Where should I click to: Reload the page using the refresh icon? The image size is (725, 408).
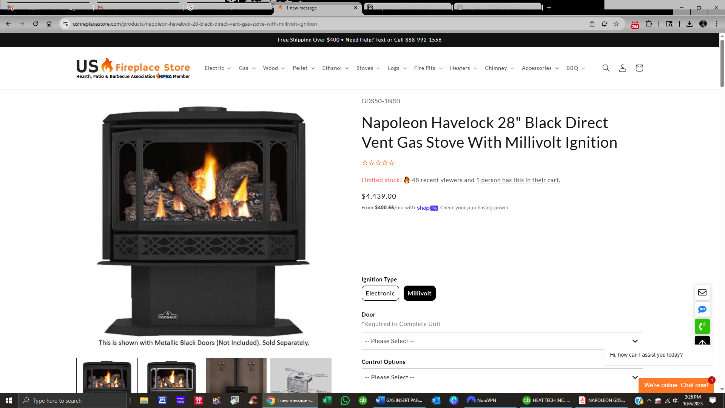click(x=35, y=24)
